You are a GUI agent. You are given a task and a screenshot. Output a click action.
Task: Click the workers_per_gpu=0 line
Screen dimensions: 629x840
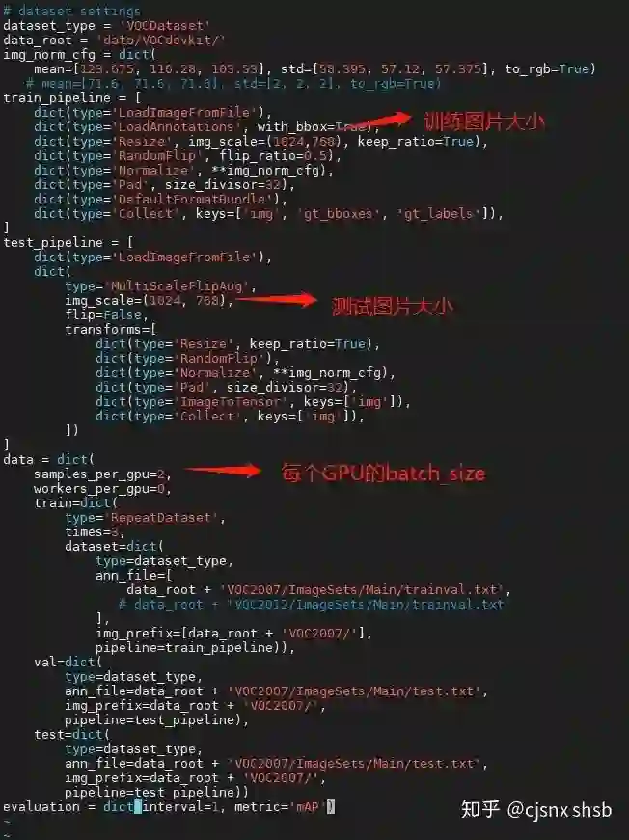point(102,489)
